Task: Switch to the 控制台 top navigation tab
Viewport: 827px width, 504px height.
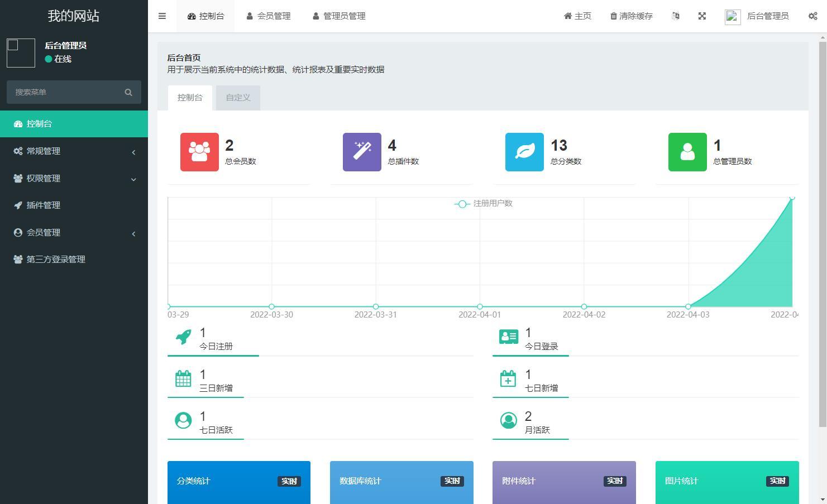Action: tap(205, 16)
